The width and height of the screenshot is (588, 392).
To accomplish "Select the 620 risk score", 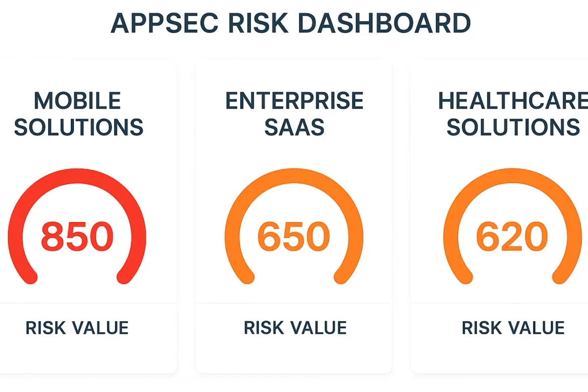I will tap(512, 237).
